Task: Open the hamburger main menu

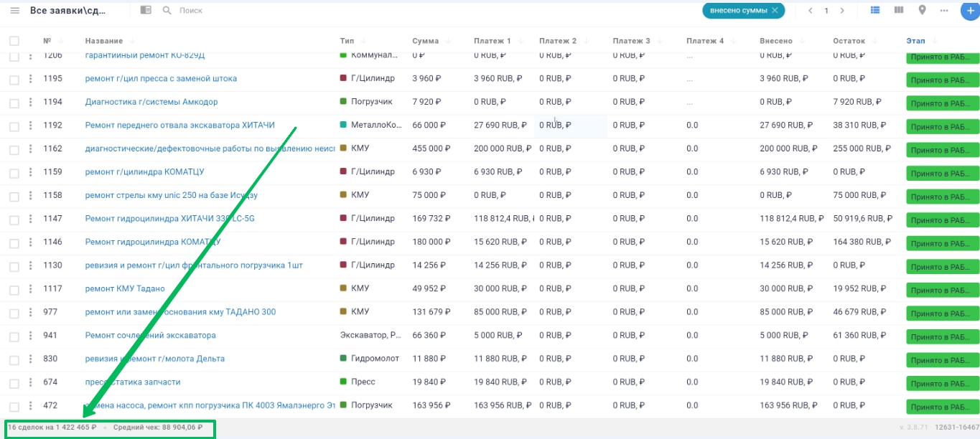Action: point(14,11)
